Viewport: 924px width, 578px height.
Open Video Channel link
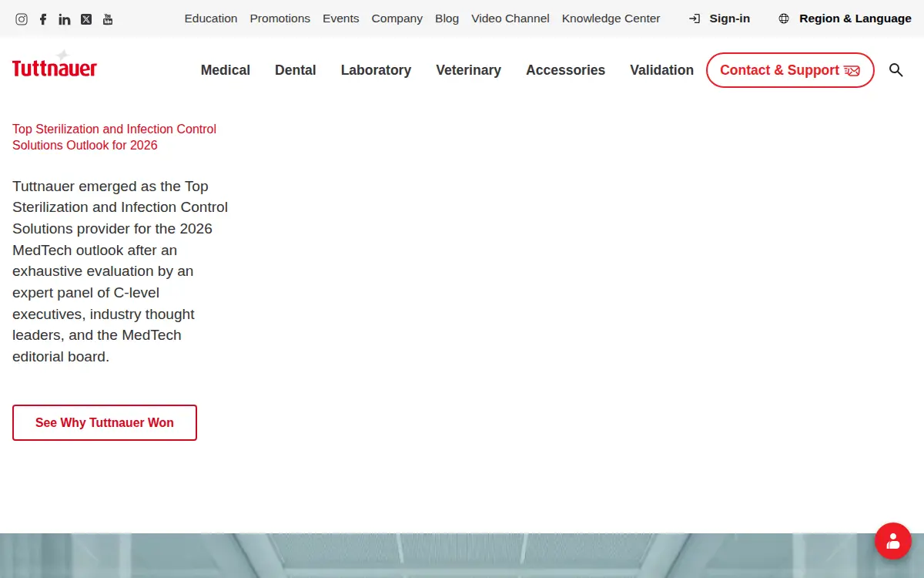click(511, 18)
